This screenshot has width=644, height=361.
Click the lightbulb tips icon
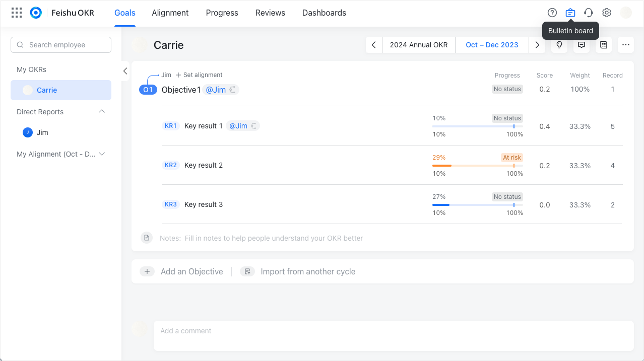coord(559,45)
